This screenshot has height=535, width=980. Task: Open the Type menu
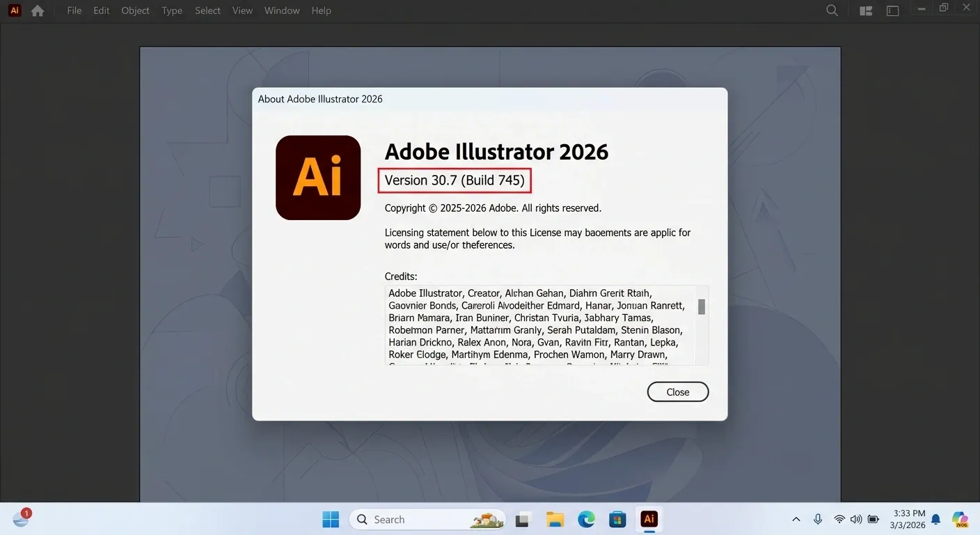click(172, 10)
